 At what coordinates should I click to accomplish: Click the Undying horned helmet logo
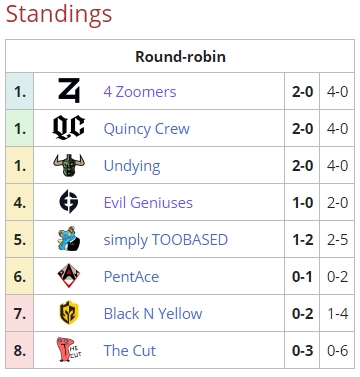69,165
